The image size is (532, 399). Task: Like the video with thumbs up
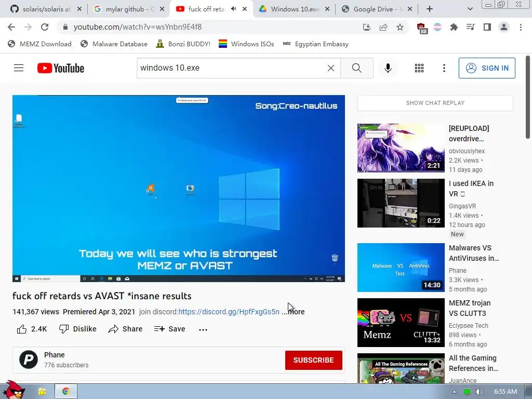(x=32, y=329)
